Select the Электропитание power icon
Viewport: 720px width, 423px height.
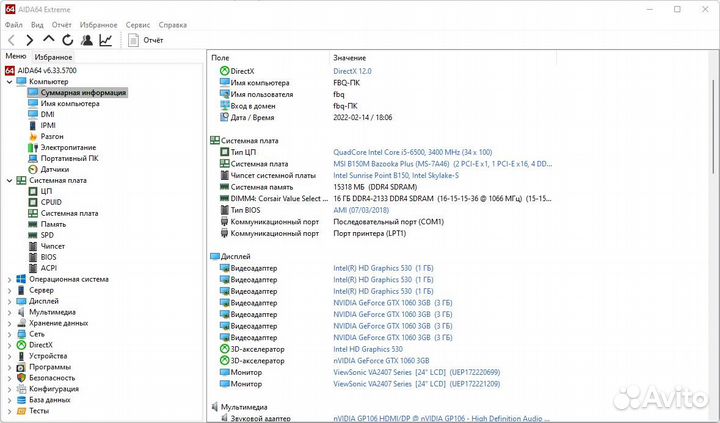click(33, 147)
